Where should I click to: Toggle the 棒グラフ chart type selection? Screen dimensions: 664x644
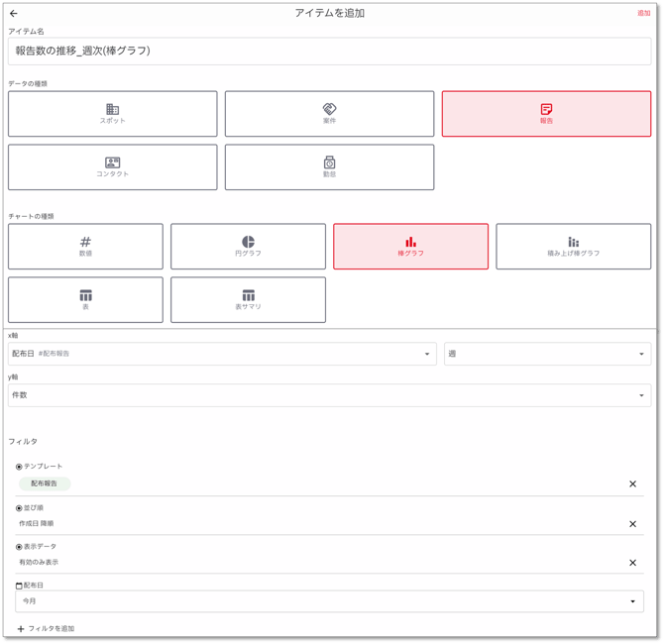pos(410,247)
